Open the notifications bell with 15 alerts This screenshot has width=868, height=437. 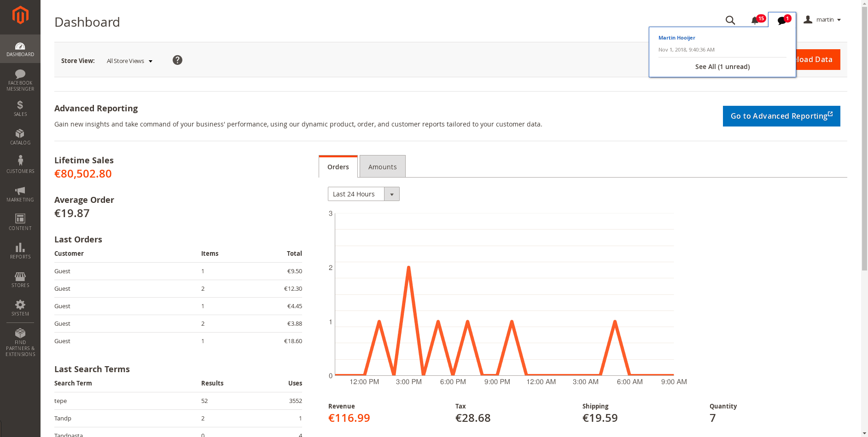755,20
